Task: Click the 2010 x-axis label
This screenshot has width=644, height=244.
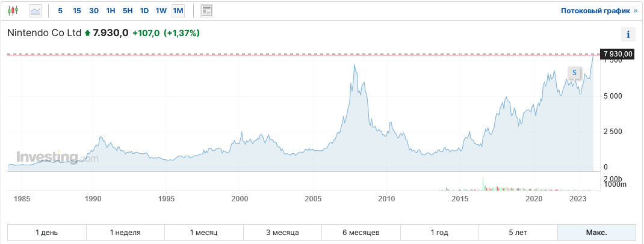Action: [x=386, y=200]
